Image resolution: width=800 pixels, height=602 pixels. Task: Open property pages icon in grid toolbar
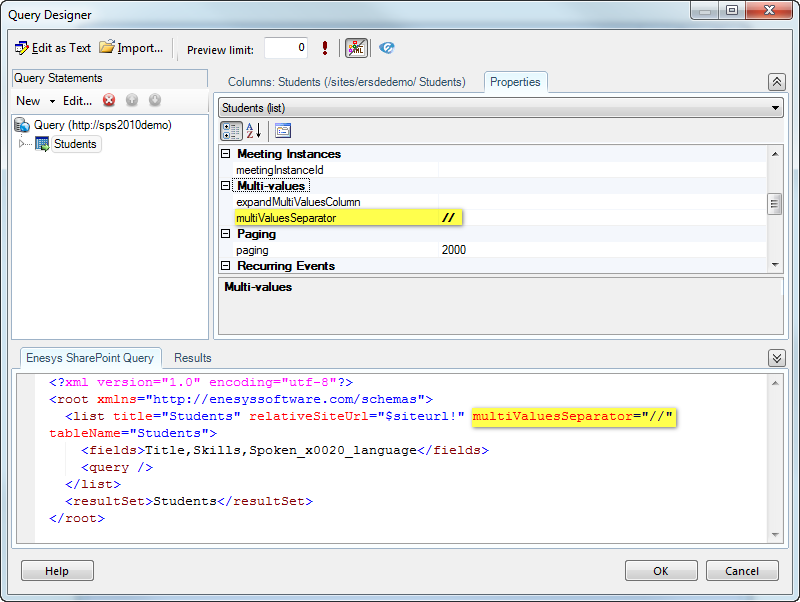coord(283,130)
